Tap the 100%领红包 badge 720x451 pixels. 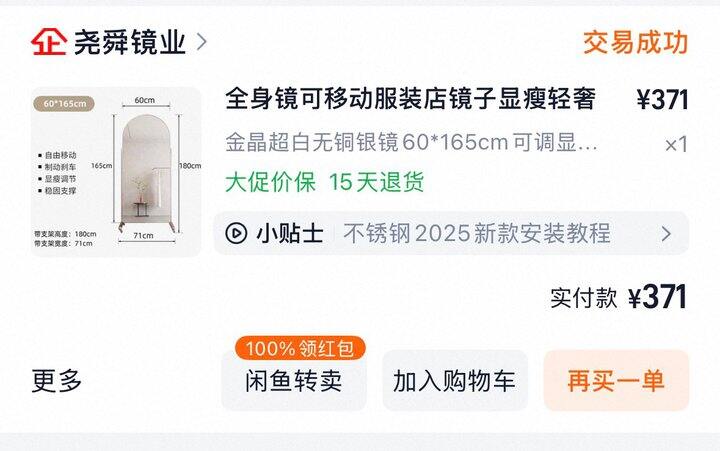tap(300, 349)
